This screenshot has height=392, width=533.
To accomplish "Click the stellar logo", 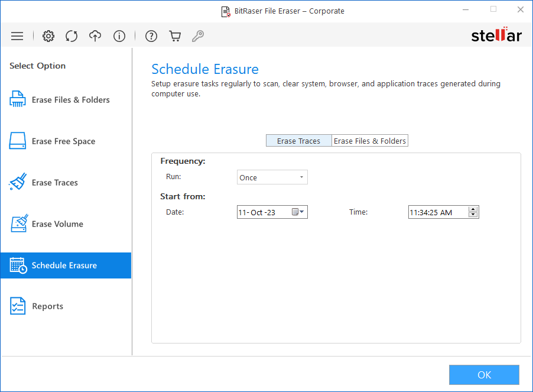I will pyautogui.click(x=496, y=34).
